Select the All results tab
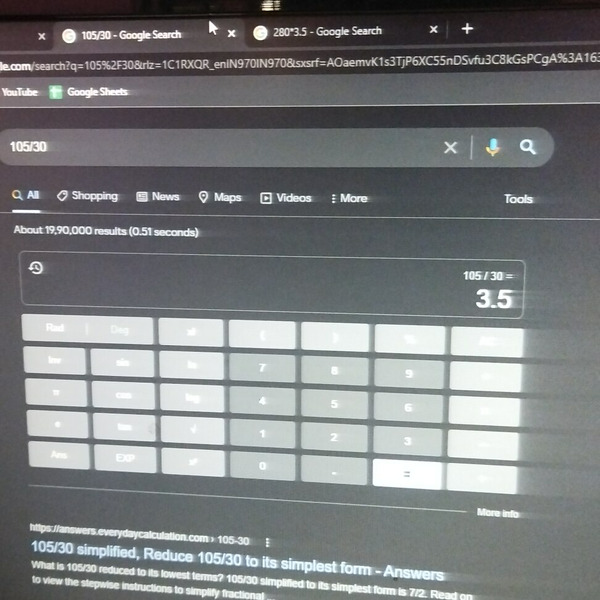The image size is (600, 600). click(26, 195)
